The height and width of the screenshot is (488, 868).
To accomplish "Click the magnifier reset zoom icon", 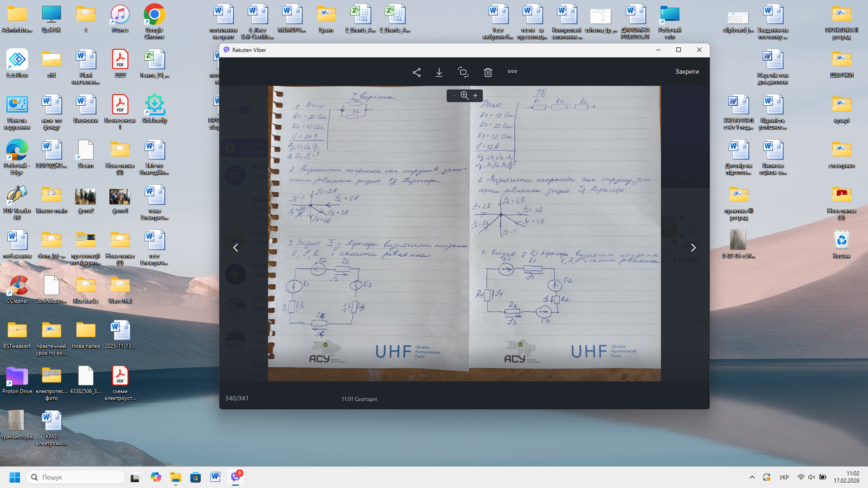I will point(464,95).
